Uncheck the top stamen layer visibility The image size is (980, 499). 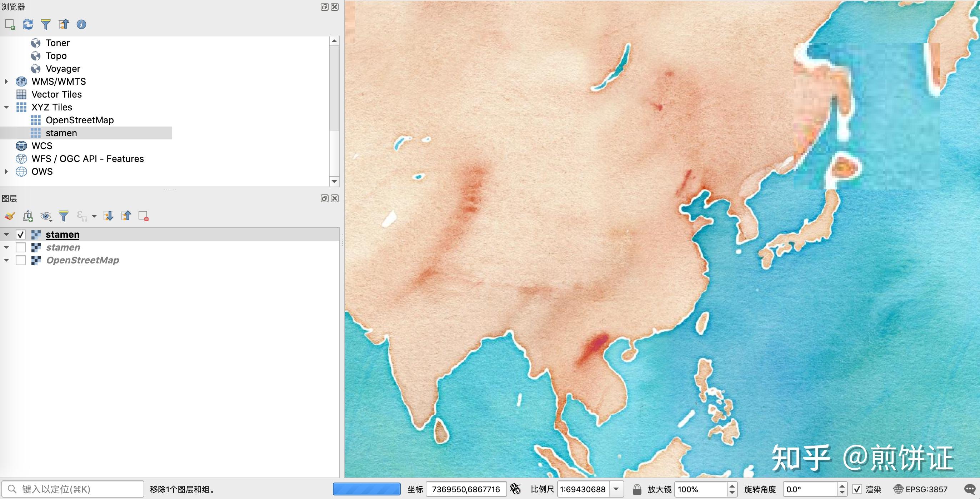(21, 234)
